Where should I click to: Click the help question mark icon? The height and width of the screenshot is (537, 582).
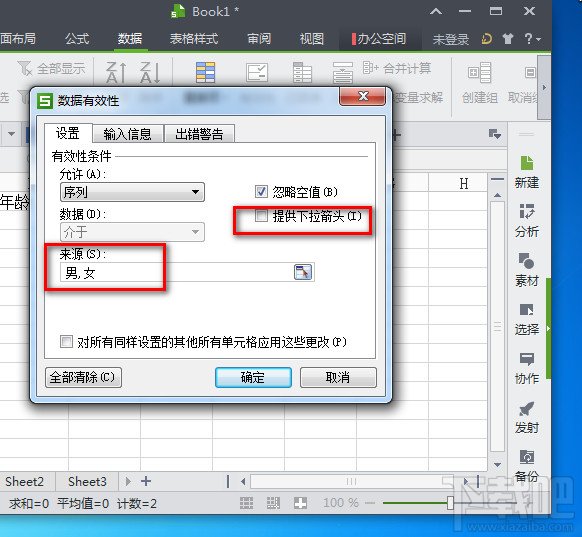[x=529, y=39]
